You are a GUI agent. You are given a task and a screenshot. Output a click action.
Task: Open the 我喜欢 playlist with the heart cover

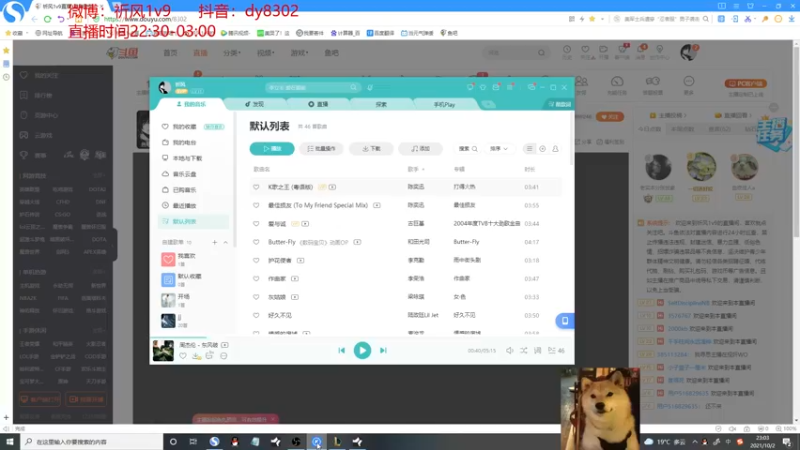[168, 259]
